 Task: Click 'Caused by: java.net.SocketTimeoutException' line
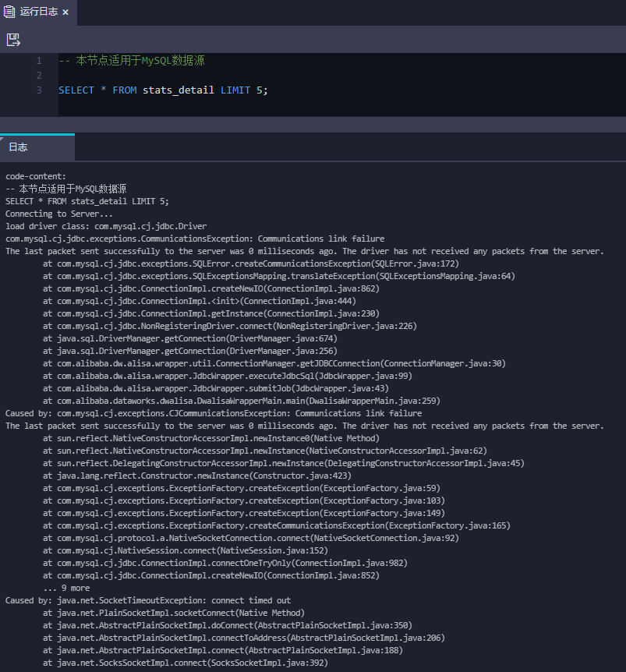148,600
